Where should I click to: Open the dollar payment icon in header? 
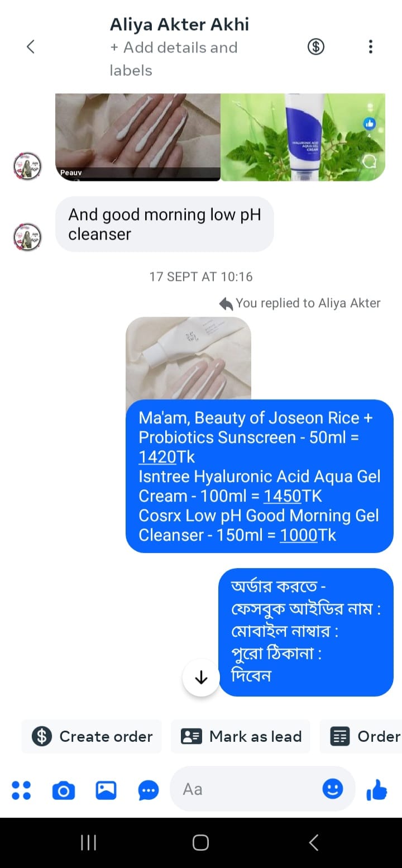pos(316,47)
